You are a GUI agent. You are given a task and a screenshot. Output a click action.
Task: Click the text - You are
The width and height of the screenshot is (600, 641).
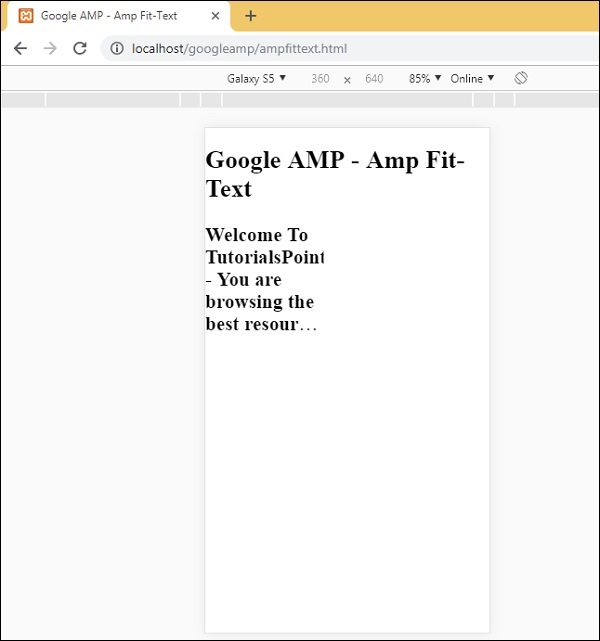pyautogui.click(x=244, y=280)
